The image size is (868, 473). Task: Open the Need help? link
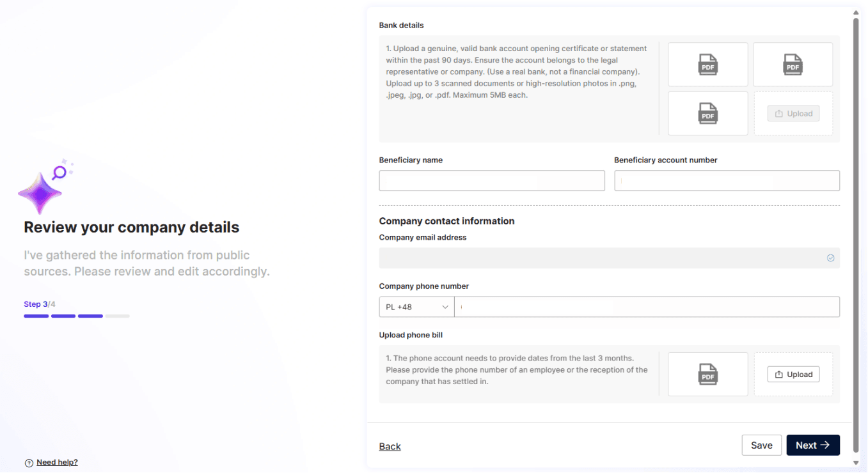click(x=57, y=462)
